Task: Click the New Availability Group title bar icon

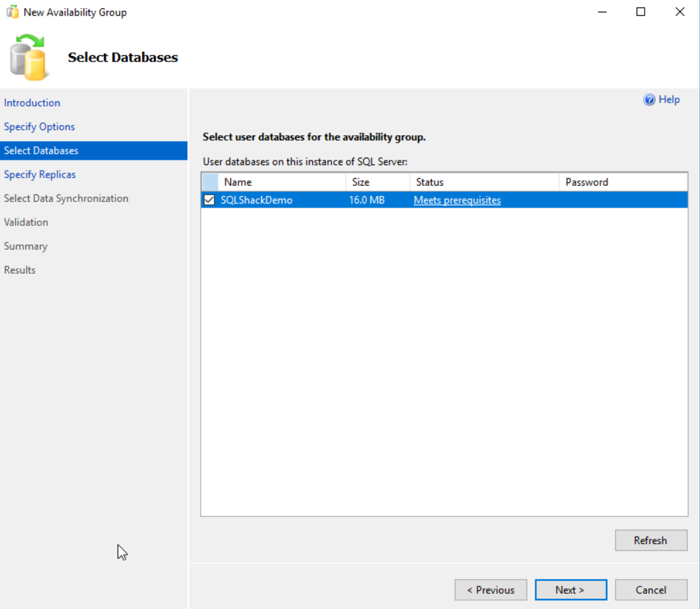Action: 12,12
